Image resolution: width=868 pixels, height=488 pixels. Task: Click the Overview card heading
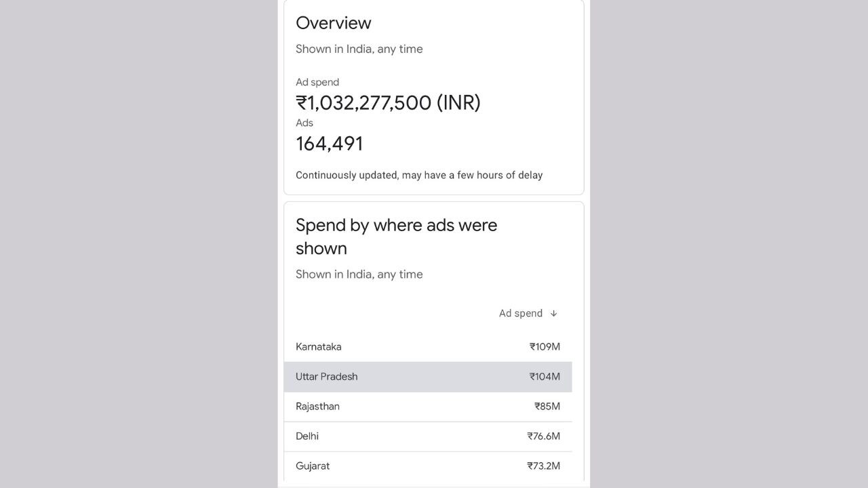click(334, 23)
